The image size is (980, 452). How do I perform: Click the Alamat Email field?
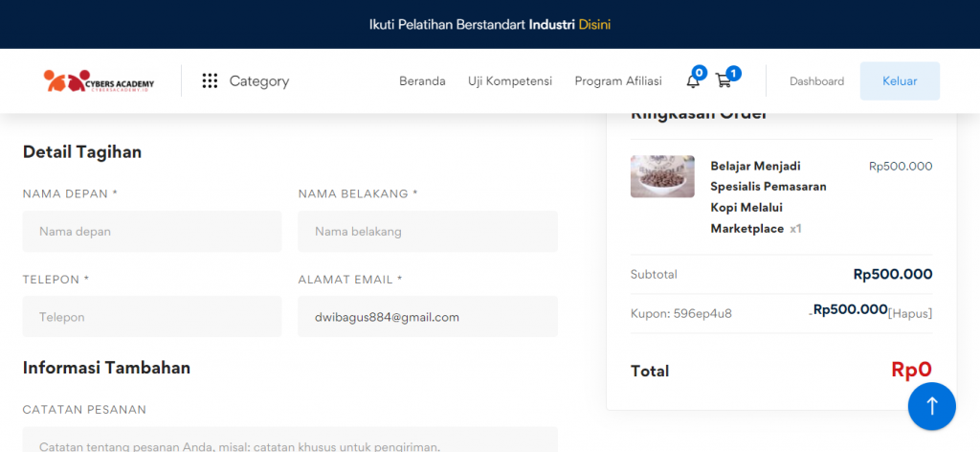pos(427,317)
